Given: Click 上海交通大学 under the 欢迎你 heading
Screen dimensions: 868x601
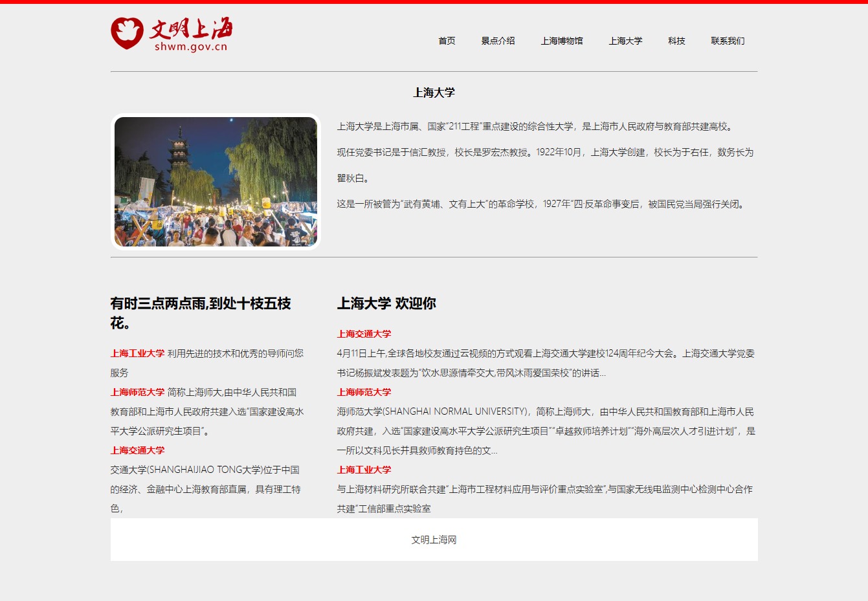Looking at the screenshot, I should [364, 334].
